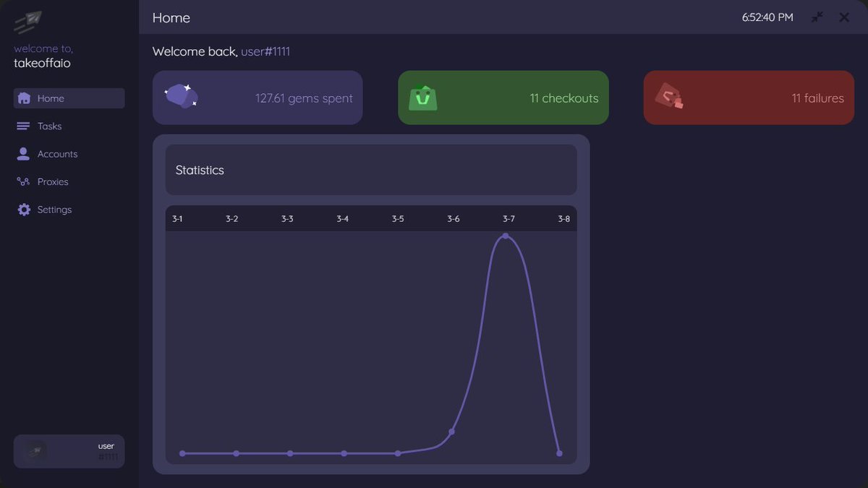Viewport: 868px width, 488px height.
Task: Open the Home page label in sidebar
Action: (51, 98)
